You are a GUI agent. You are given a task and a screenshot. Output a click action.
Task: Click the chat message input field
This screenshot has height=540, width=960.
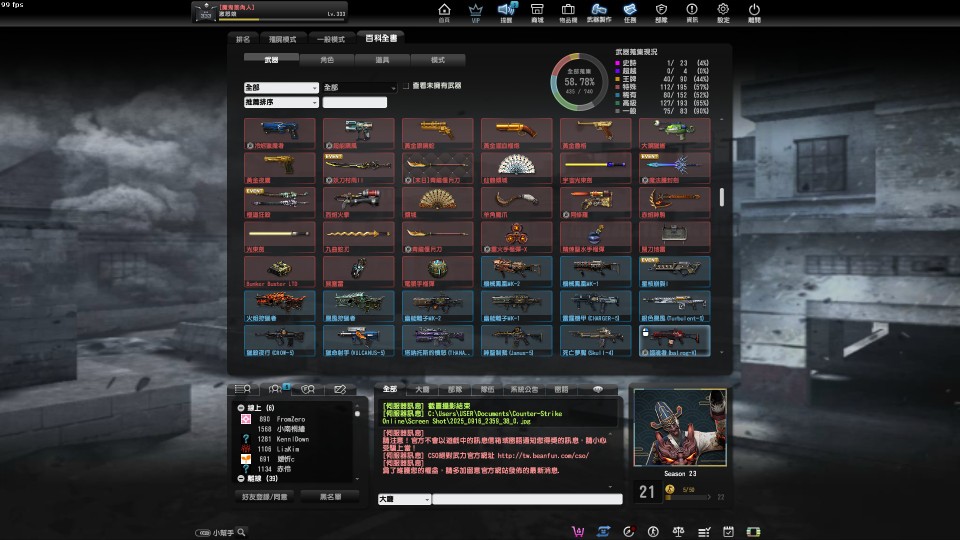click(x=527, y=500)
